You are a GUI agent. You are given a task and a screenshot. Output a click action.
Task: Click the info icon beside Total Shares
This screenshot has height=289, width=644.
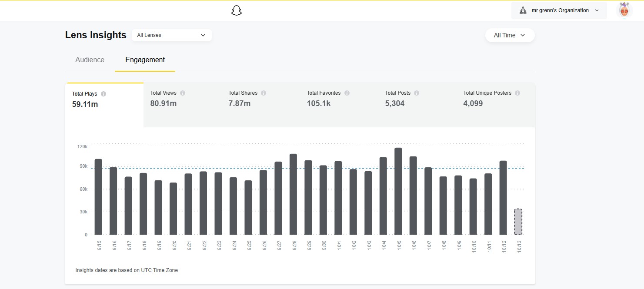pos(264,93)
